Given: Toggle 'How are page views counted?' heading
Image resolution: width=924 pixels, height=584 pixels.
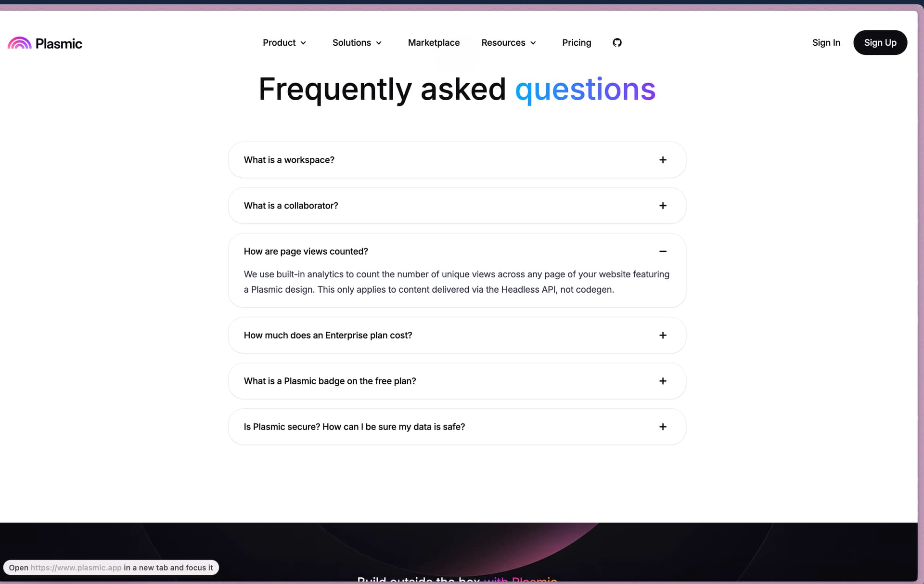Looking at the screenshot, I should (x=306, y=251).
